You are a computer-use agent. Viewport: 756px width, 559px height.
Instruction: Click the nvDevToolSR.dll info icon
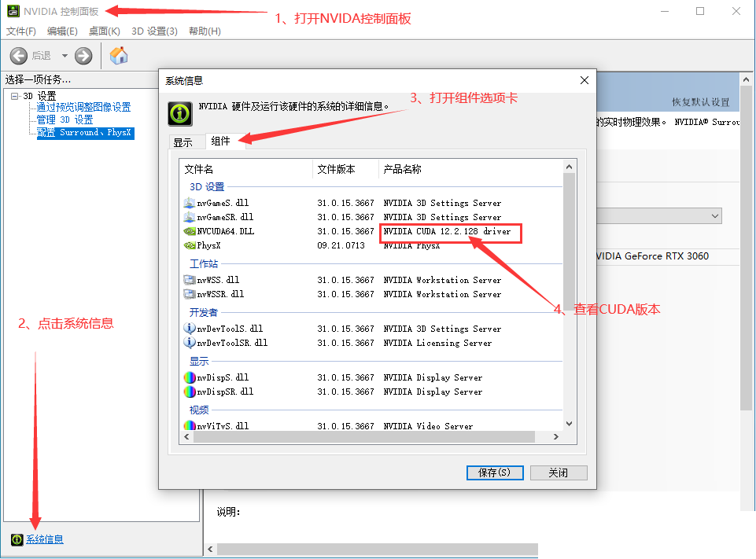tap(190, 343)
